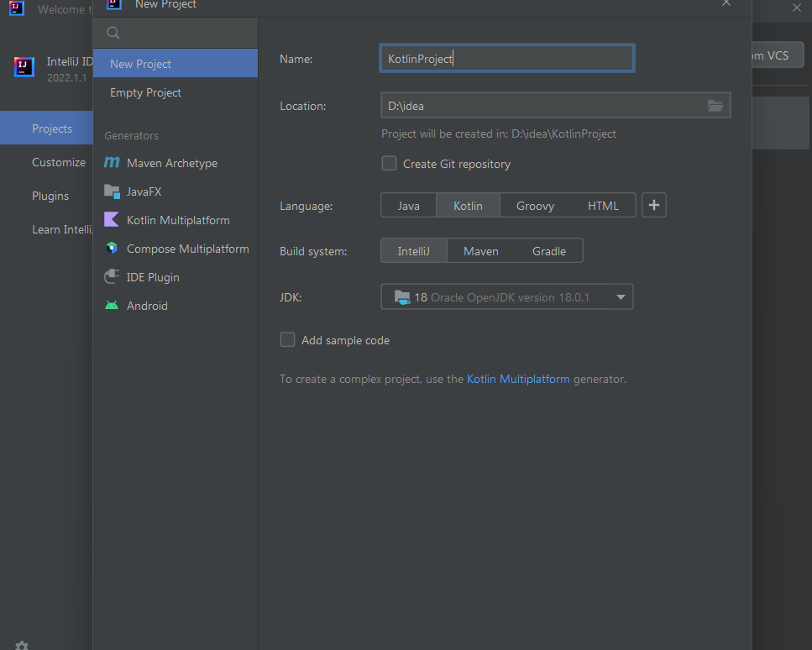Click the generator search field

175,33
